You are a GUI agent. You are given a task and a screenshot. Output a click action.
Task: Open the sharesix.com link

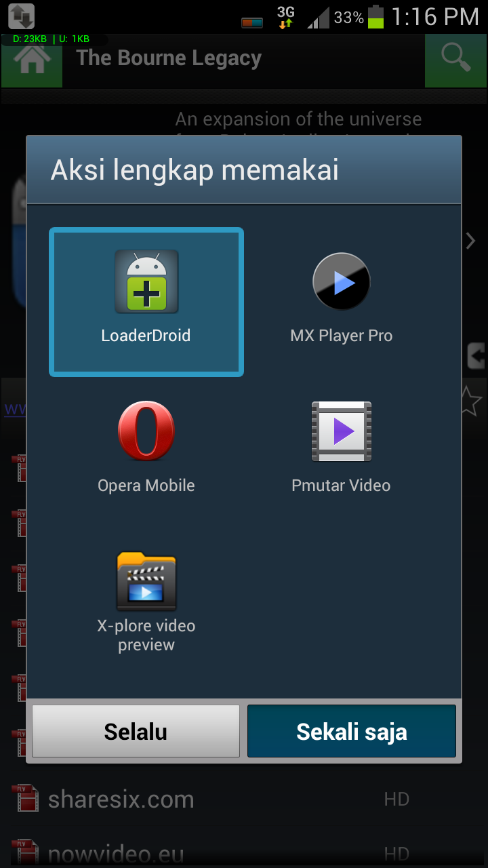click(121, 800)
